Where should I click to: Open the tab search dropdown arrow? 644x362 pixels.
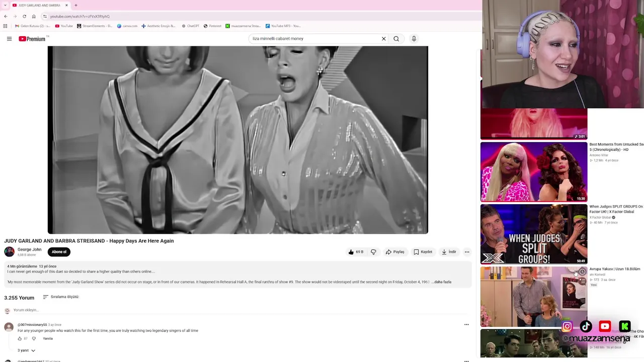click(x=5, y=6)
